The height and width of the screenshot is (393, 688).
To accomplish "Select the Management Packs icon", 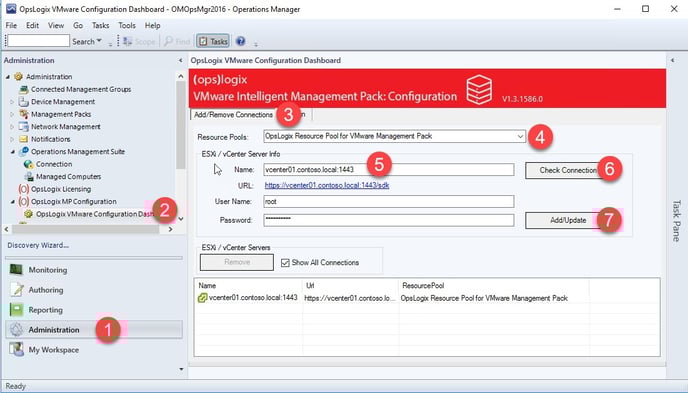I will (x=24, y=114).
